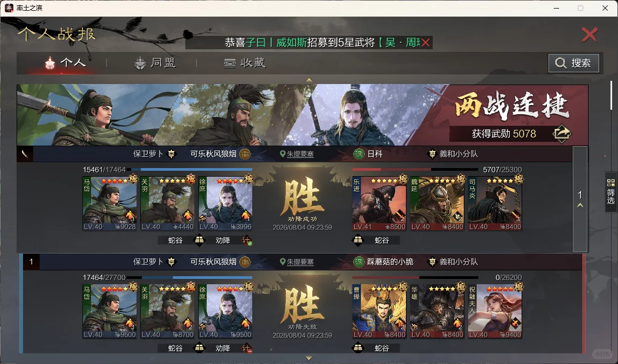Open the 收藏 tab

coord(245,63)
